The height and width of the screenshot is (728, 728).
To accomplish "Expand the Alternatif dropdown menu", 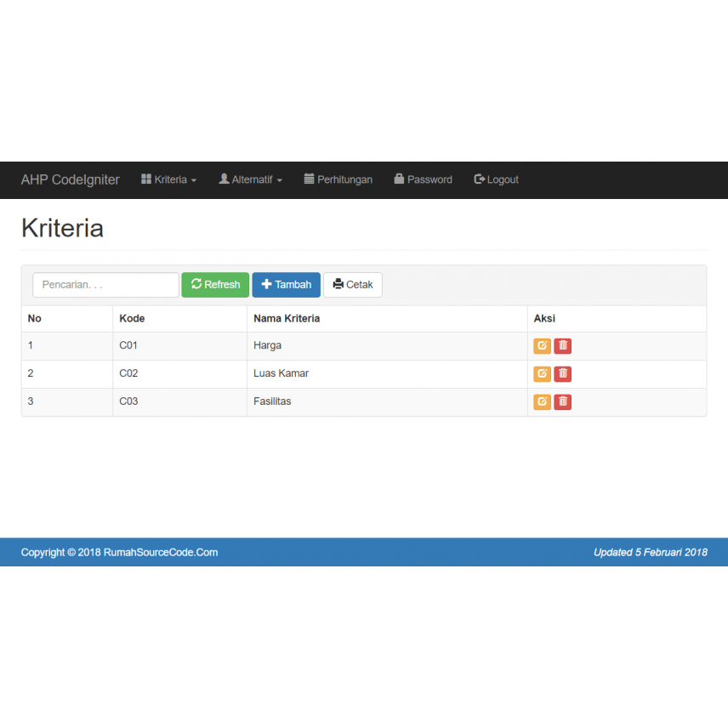I will pyautogui.click(x=250, y=180).
